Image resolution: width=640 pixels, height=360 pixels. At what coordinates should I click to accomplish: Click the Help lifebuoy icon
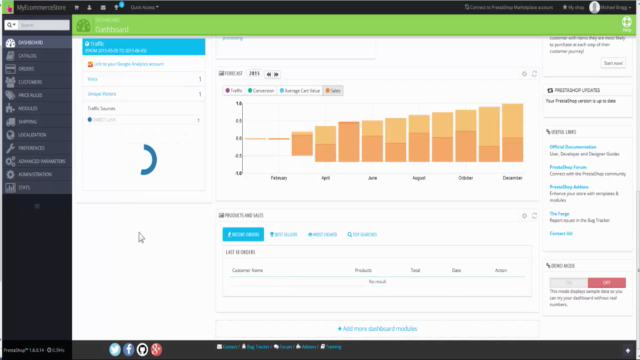(x=627, y=24)
